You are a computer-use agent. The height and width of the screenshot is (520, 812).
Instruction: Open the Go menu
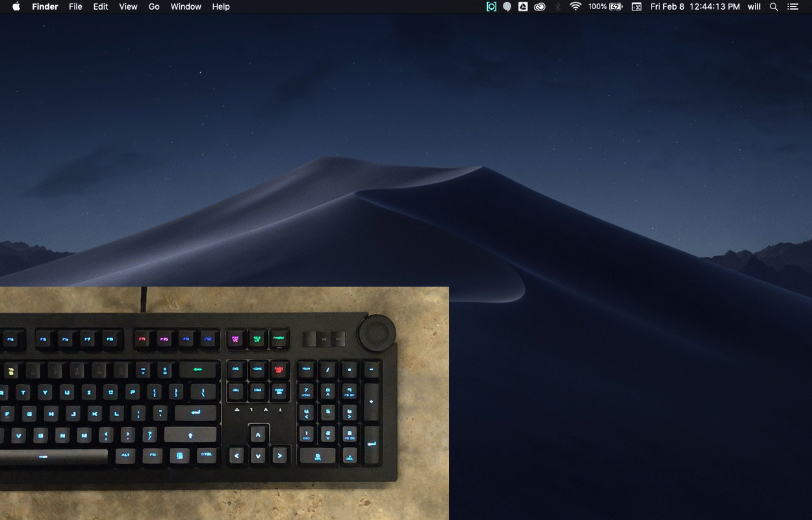[x=153, y=6]
